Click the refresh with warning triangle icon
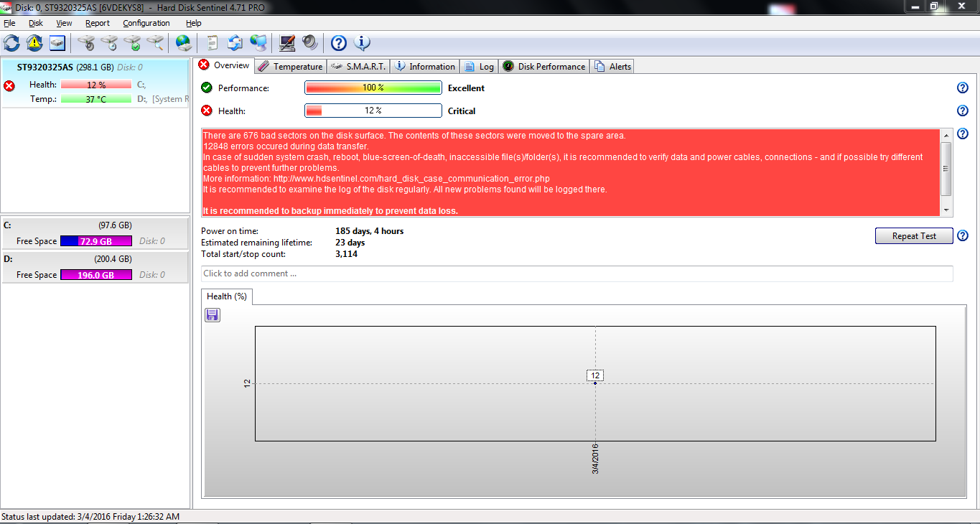The height and width of the screenshot is (524, 980). (34, 43)
